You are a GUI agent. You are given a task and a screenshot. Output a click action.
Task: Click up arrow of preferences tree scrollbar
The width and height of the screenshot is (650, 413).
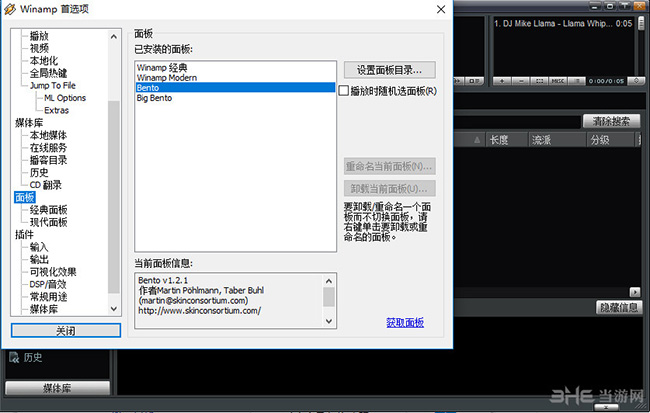[x=114, y=36]
